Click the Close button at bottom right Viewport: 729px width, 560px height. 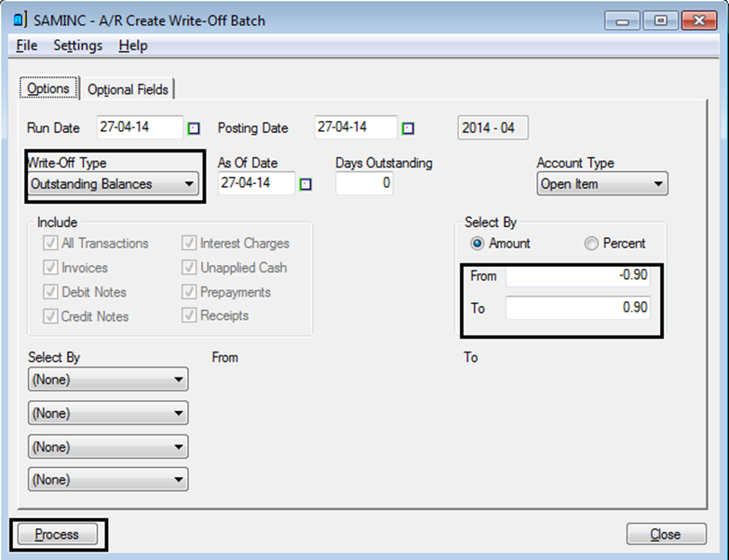[x=667, y=534]
